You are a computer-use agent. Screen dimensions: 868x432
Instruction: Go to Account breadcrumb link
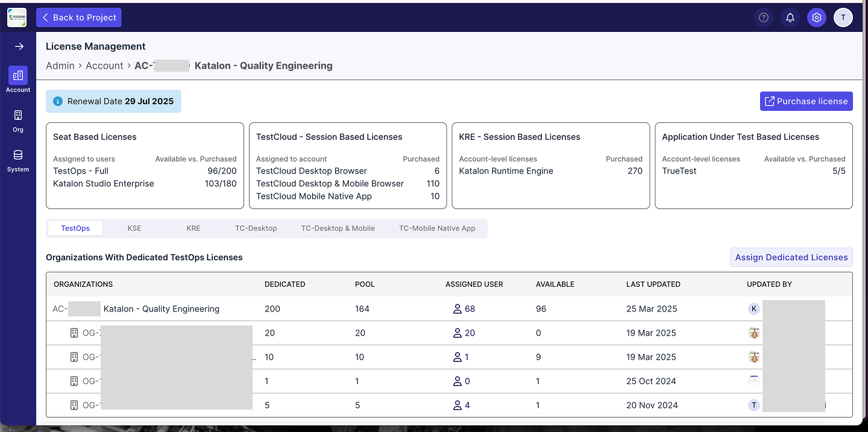click(x=104, y=66)
